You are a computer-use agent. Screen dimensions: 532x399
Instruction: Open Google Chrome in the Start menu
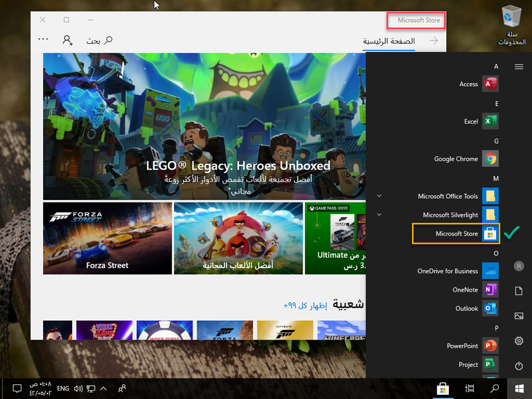(x=465, y=159)
